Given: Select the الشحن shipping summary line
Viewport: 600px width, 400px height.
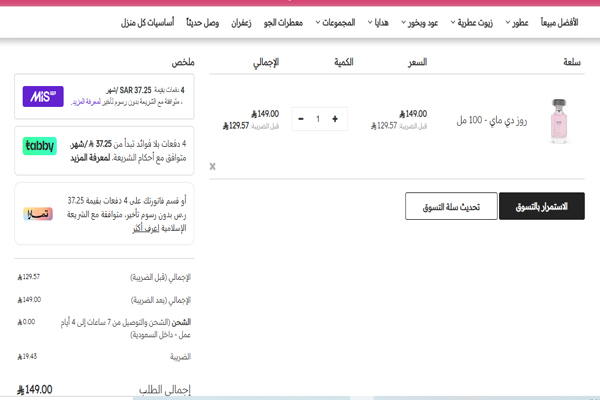Looking at the screenshot, I should (126, 328).
